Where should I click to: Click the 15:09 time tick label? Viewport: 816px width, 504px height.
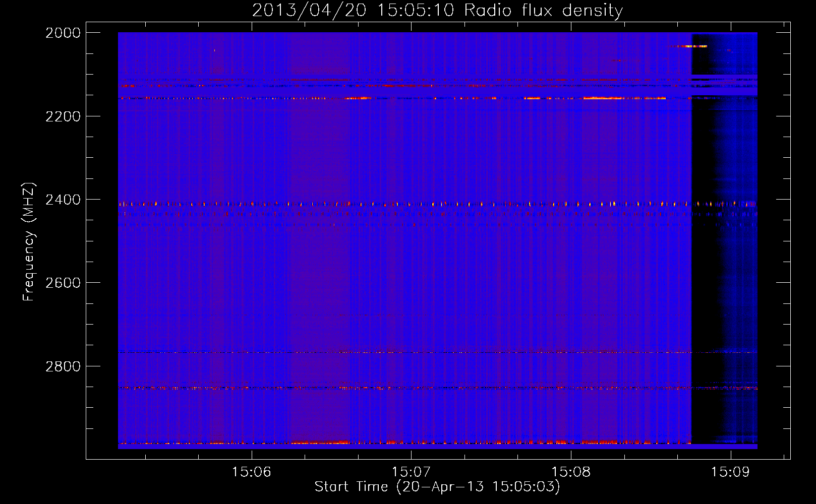tap(730, 472)
